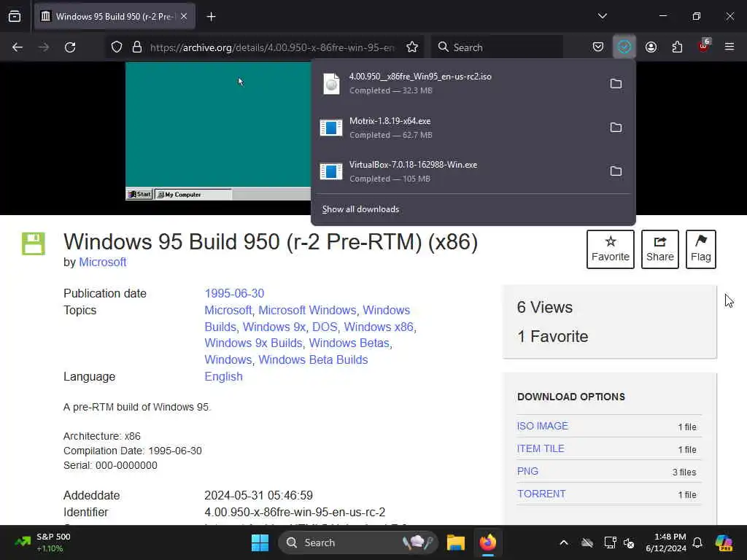Open the Firefox account icon

coord(651,47)
